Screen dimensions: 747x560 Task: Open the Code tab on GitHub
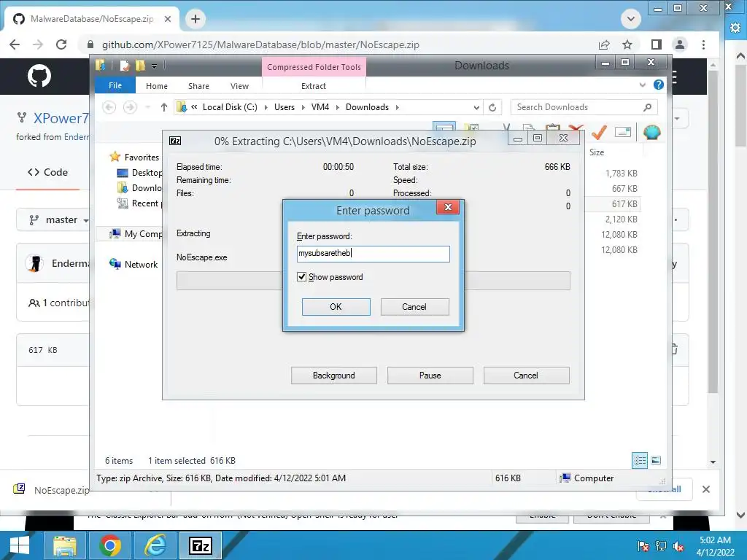[x=47, y=172]
